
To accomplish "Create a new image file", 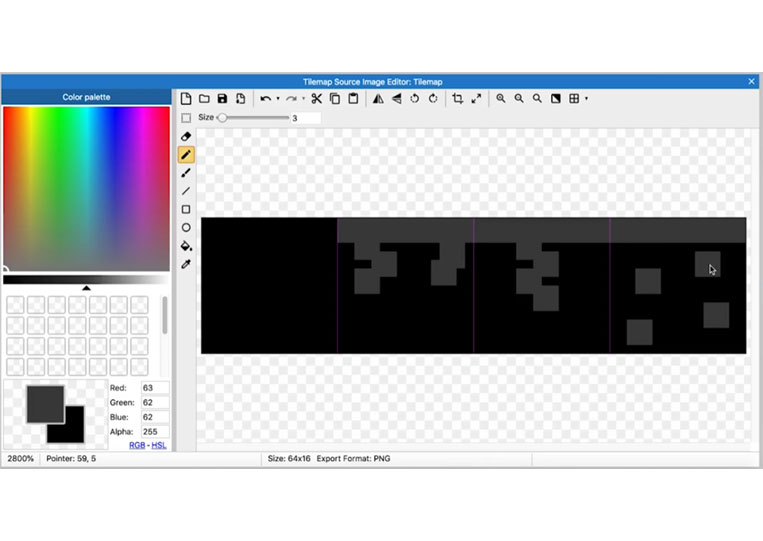I will click(186, 99).
